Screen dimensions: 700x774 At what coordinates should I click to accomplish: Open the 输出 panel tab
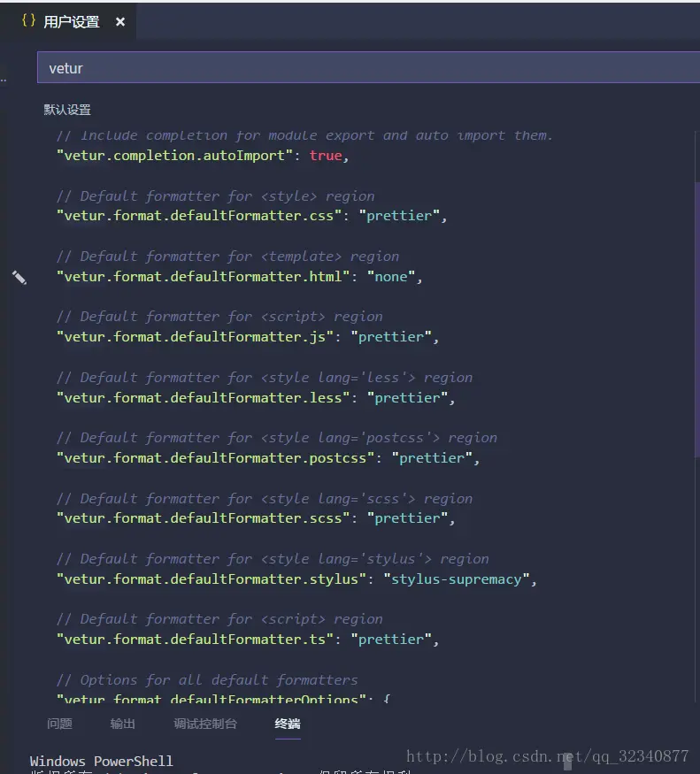(x=122, y=724)
